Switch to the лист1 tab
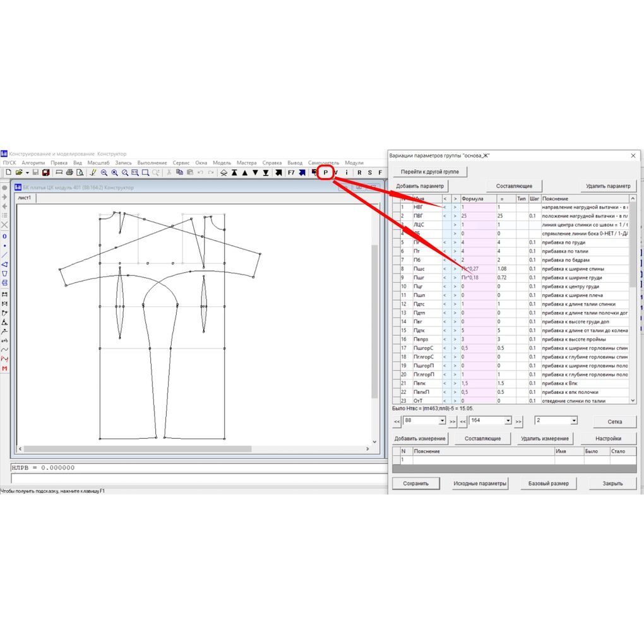The width and height of the screenshot is (644, 644). (25, 198)
